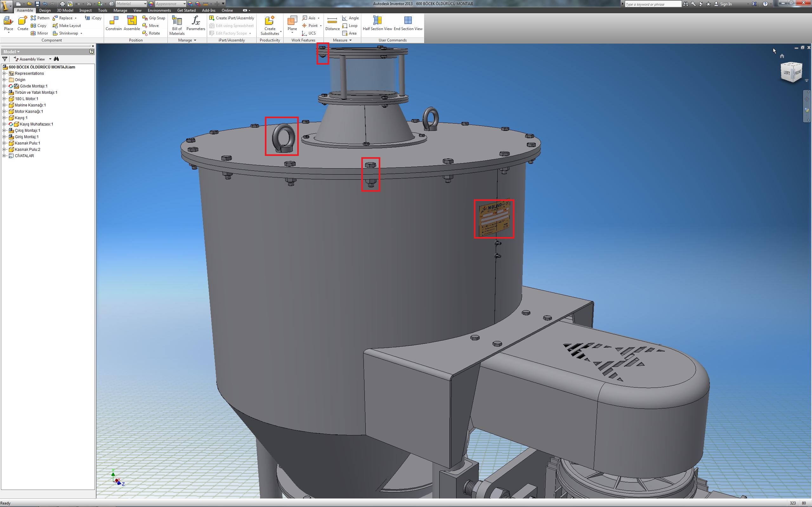
Task: Open the Measure panel dropdown
Action: [350, 40]
